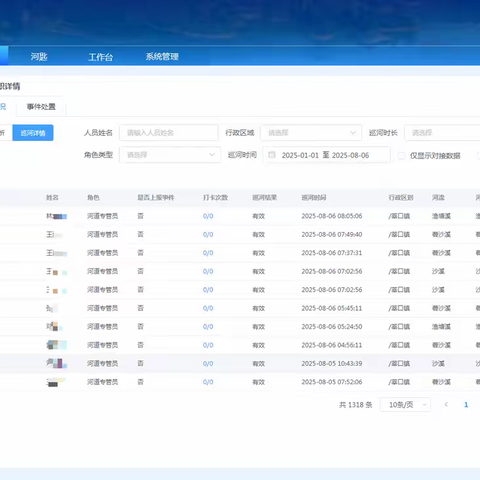Screen dimensions: 480x480
Task: Click 有效 in the 07:49:40 row
Action: (x=259, y=235)
